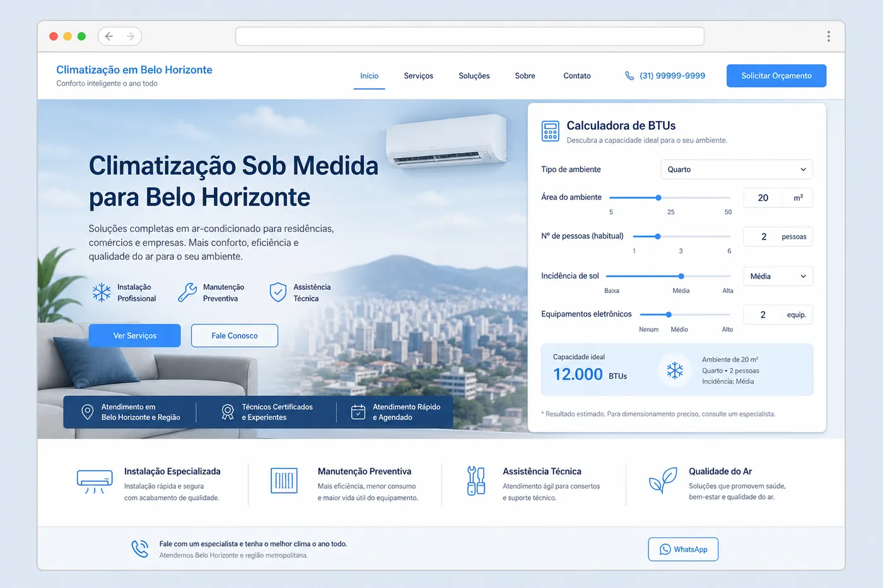The height and width of the screenshot is (588, 883).
Task: Click the calculator icon beside Calculadora de BTUs
Action: coord(550,131)
